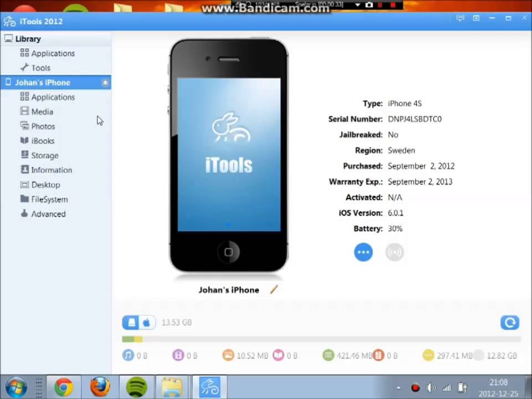The image size is (532, 399).
Task: Eject Johan's iPhone using sidebar icon
Action: point(105,83)
